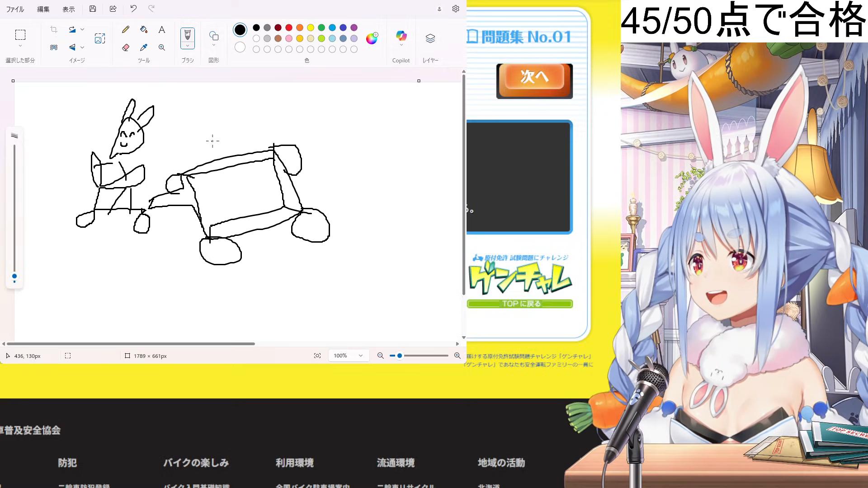This screenshot has width=868, height=488.
Task: Click the Copilot icon
Action: (401, 36)
